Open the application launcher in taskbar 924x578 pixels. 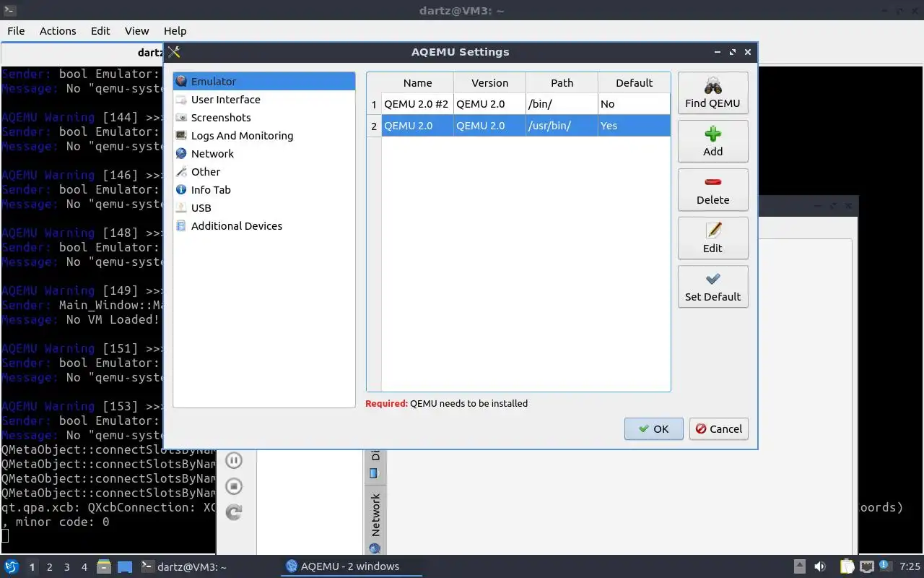(x=12, y=566)
